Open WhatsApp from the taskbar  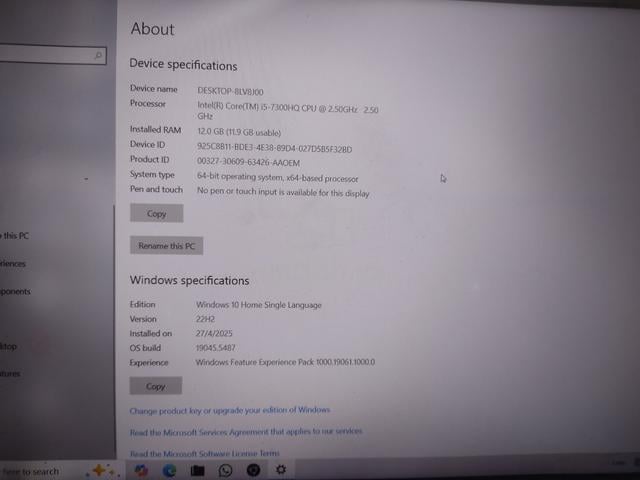225,471
